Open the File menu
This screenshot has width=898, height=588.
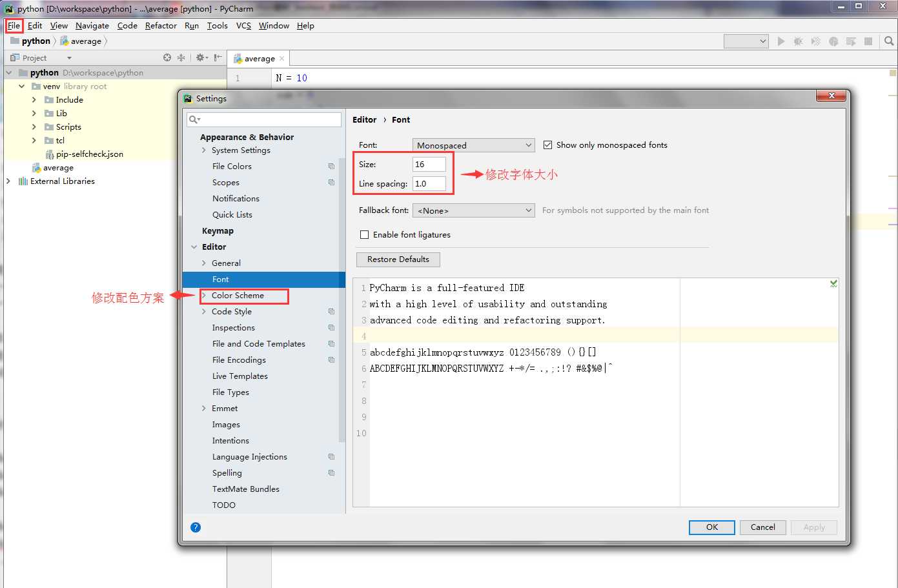click(x=14, y=26)
